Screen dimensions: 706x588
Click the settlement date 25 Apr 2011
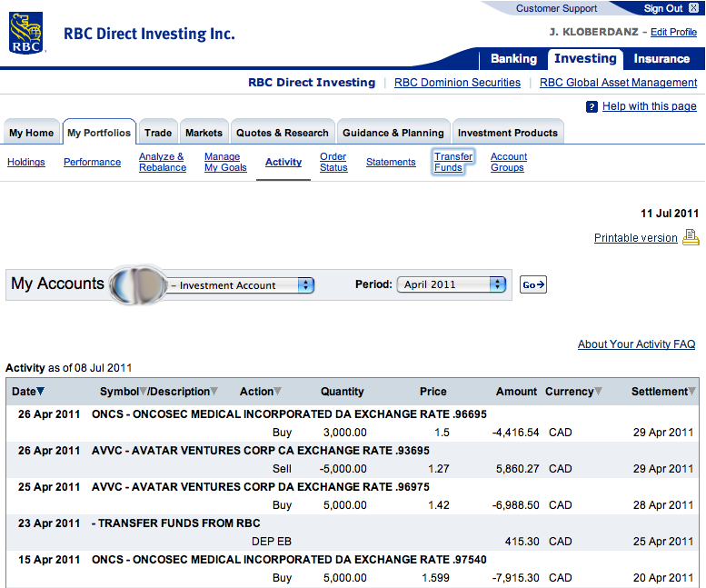663,542
